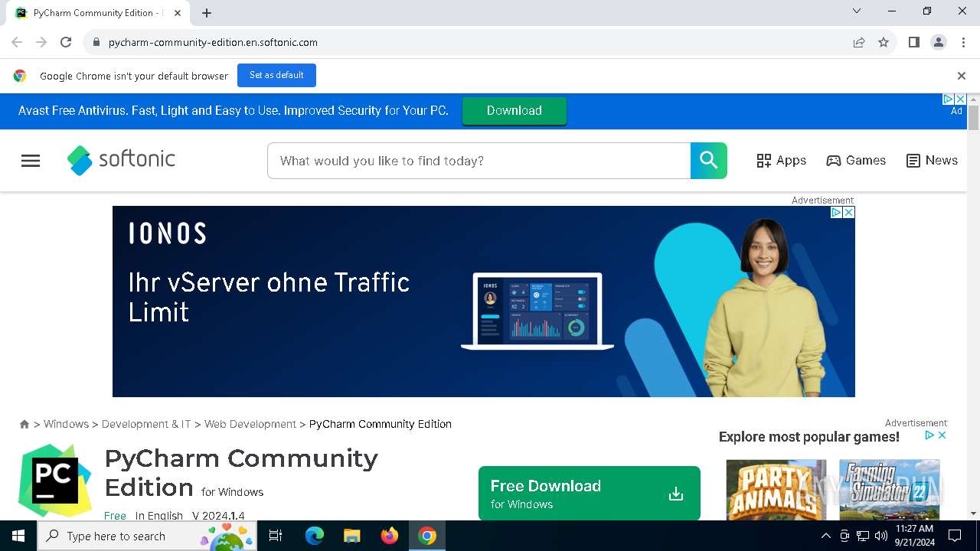This screenshot has width=980, height=551.
Task: Open the notification center
Action: pos(955,536)
